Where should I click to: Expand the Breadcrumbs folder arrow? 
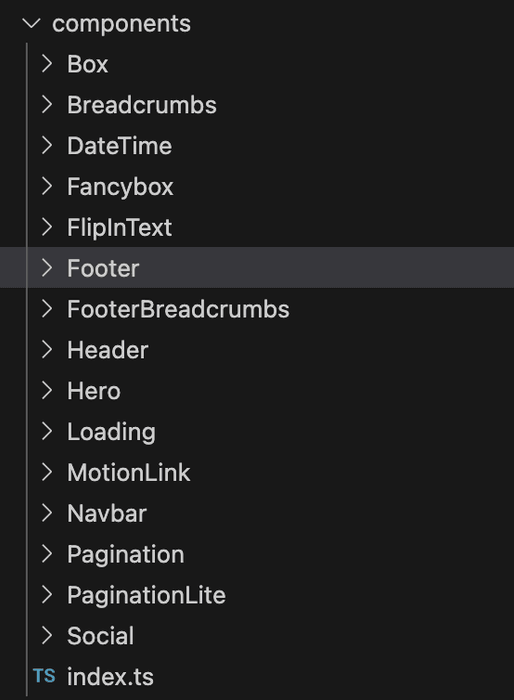click(x=46, y=104)
